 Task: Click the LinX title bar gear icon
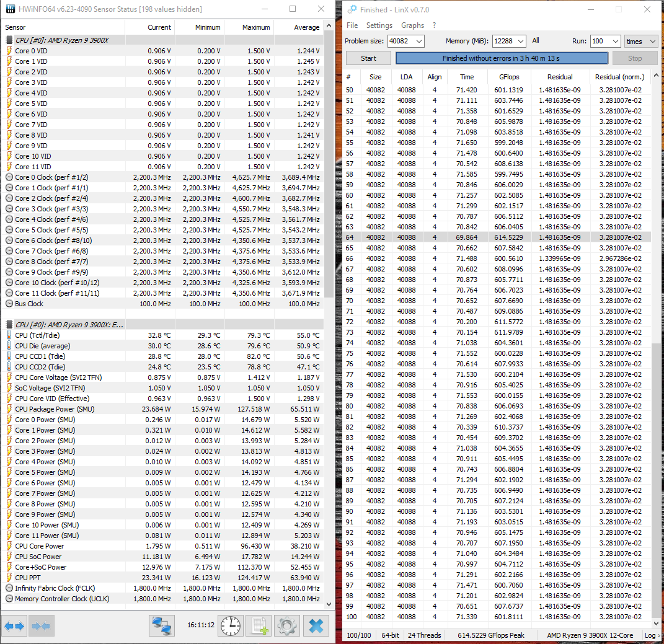[x=352, y=9]
